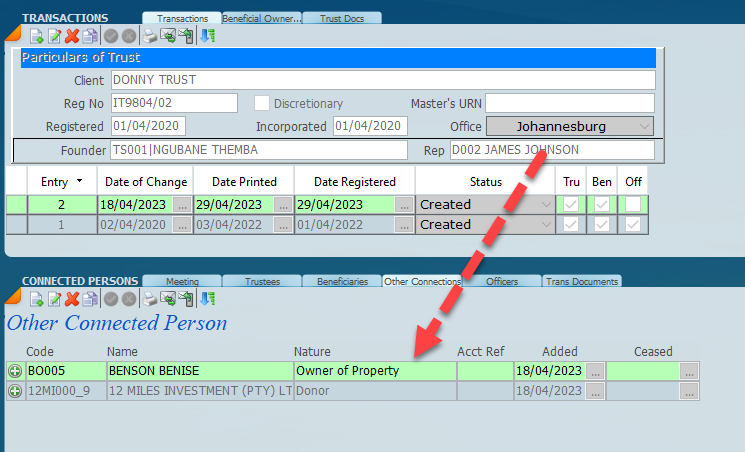This screenshot has width=745, height=452.
Task: Click the red delete icon in Connected Persons toolbar
Action: point(72,299)
